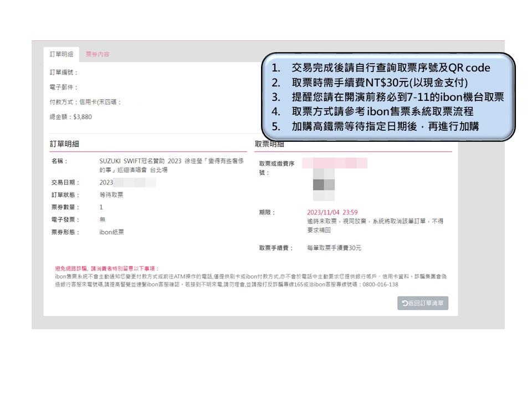Click the concert name SUZUKI SWIFT text
The width and height of the screenshot is (532, 399).
[x=172, y=165]
